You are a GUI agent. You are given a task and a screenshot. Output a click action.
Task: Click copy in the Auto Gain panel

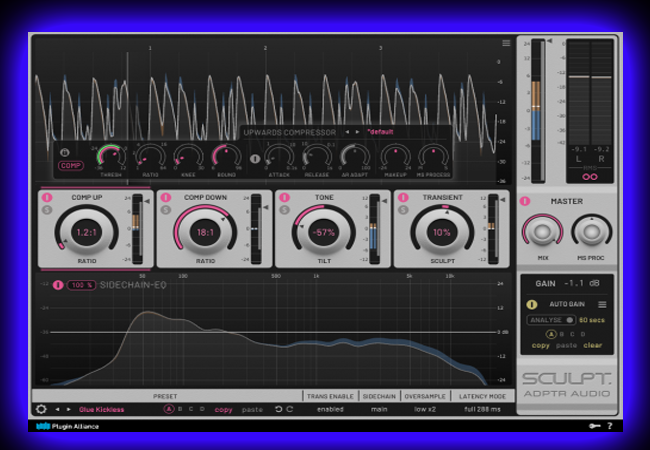click(x=541, y=345)
